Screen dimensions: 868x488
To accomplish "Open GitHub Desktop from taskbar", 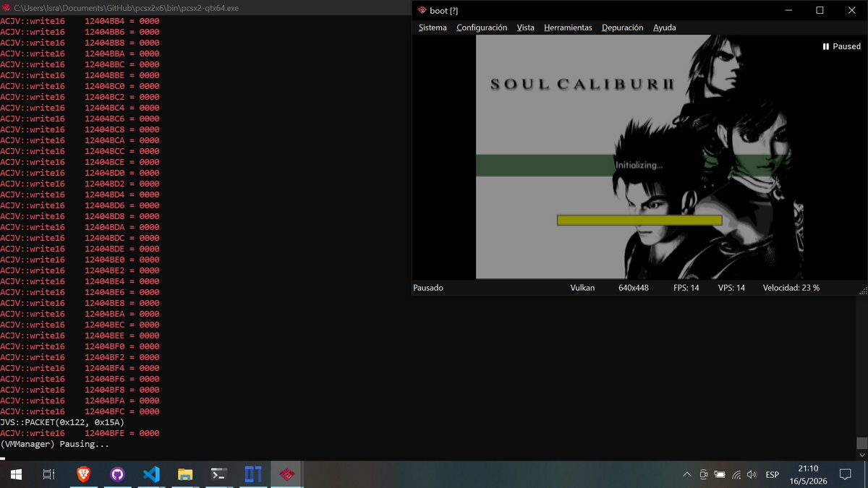I will pos(117,474).
